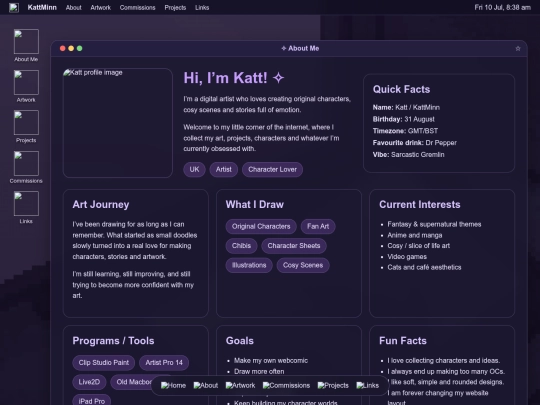Click the green maximize dot on About Me window
Screen dimensions: 540x405
point(80,49)
